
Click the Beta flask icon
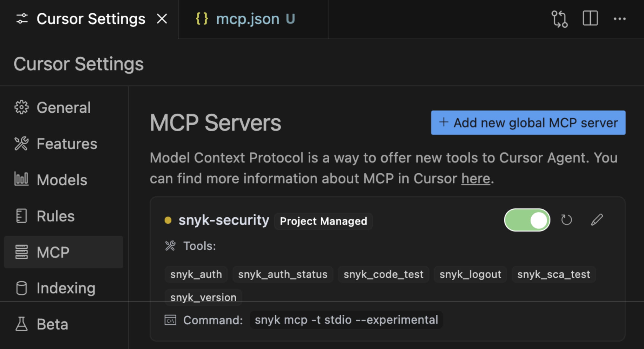click(x=21, y=324)
